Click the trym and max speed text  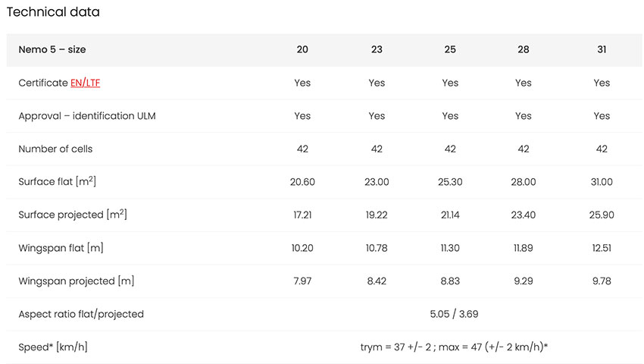455,347
